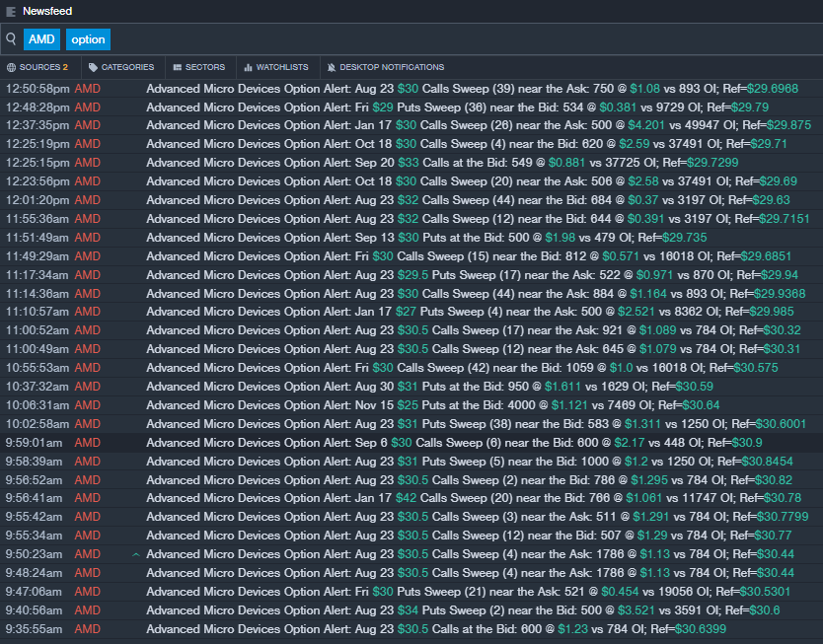The width and height of the screenshot is (823, 644).
Task: Select the 10:02:58am Aug 23 $31 Puts headline
Action: point(476,424)
